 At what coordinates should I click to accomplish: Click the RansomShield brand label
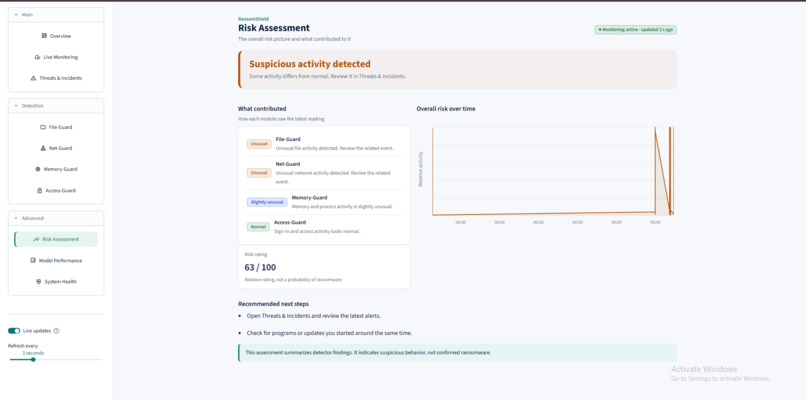pyautogui.click(x=253, y=19)
